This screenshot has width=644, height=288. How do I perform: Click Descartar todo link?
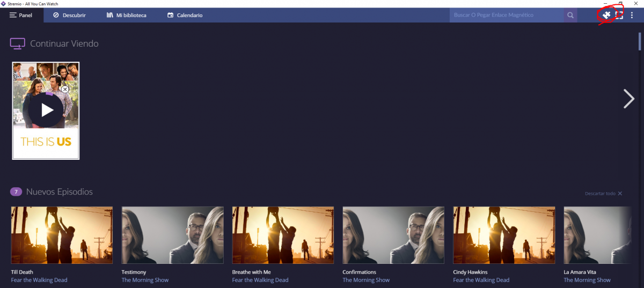click(603, 193)
